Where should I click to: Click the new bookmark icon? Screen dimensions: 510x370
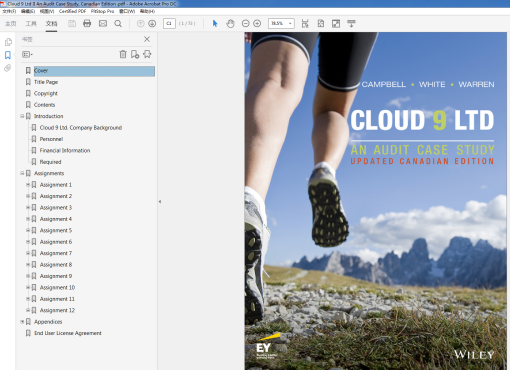coord(135,54)
